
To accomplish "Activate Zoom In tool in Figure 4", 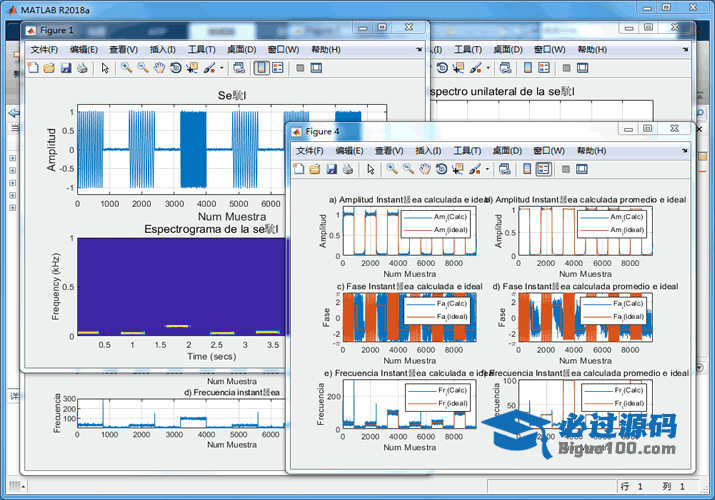I will point(392,170).
